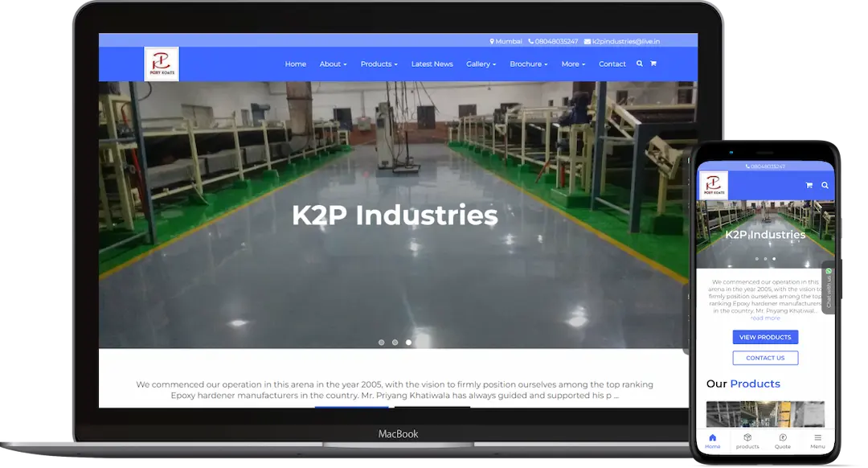868x468 pixels.
Task: Tap products in the phone bottom bar
Action: pyautogui.click(x=747, y=441)
